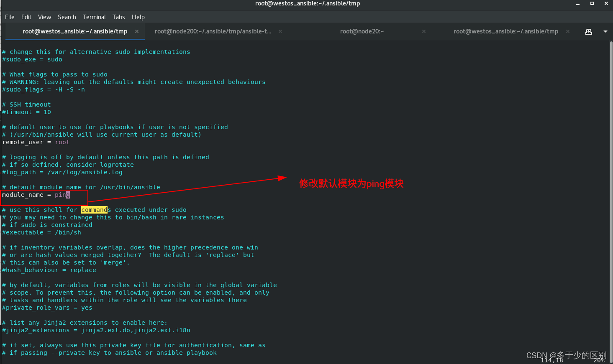The height and width of the screenshot is (364, 613).
Task: Open the Tabs menu
Action: [x=119, y=17]
